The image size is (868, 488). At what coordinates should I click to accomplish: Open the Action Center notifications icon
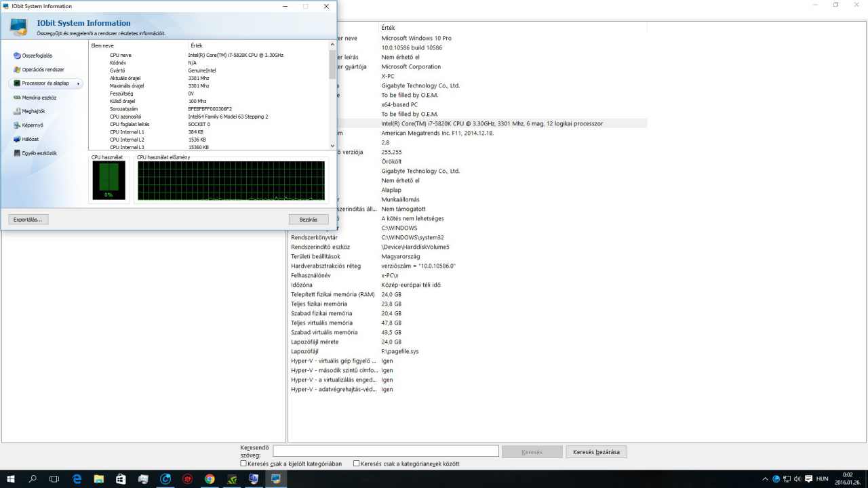coord(808,479)
